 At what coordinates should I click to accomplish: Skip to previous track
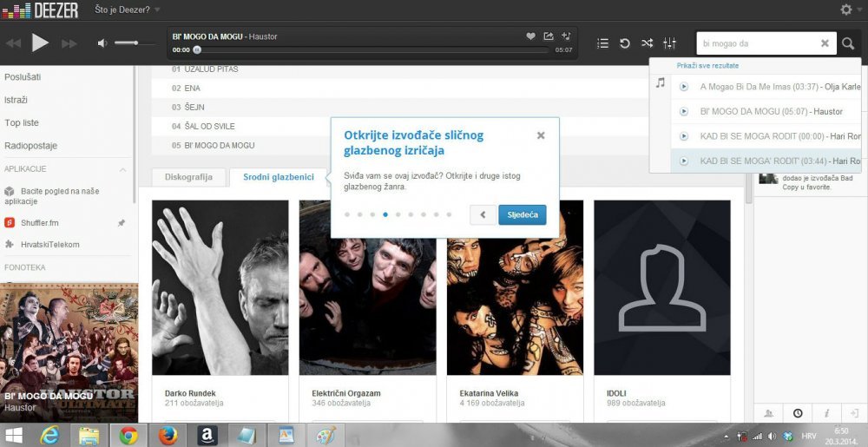pos(13,43)
